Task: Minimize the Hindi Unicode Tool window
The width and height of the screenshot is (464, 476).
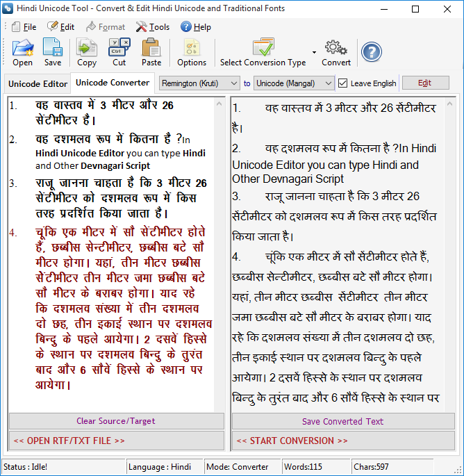Action: [x=384, y=9]
